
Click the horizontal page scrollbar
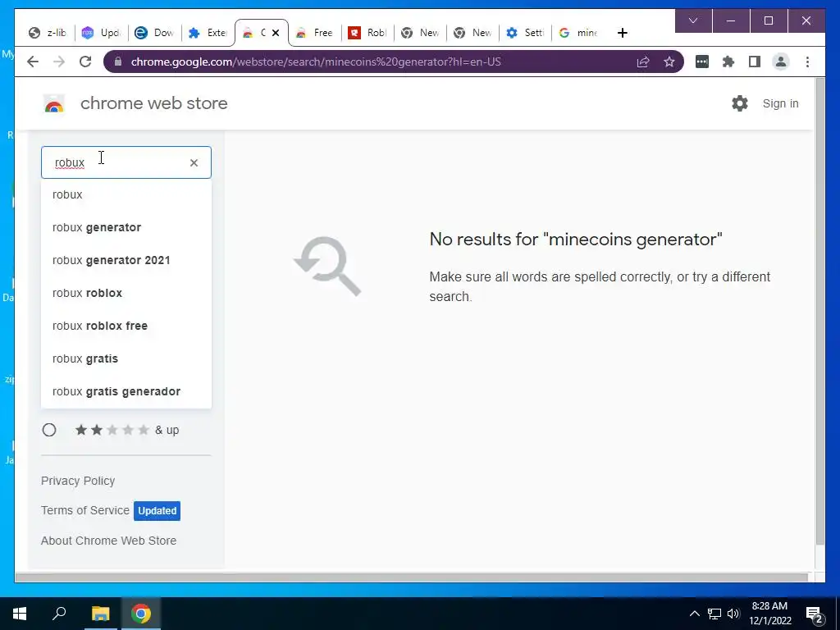412,577
